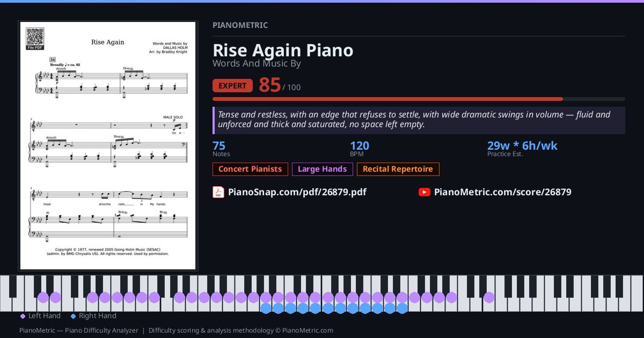Select the Recital Repertoire tag
The width and height of the screenshot is (644, 338).
[x=398, y=169]
